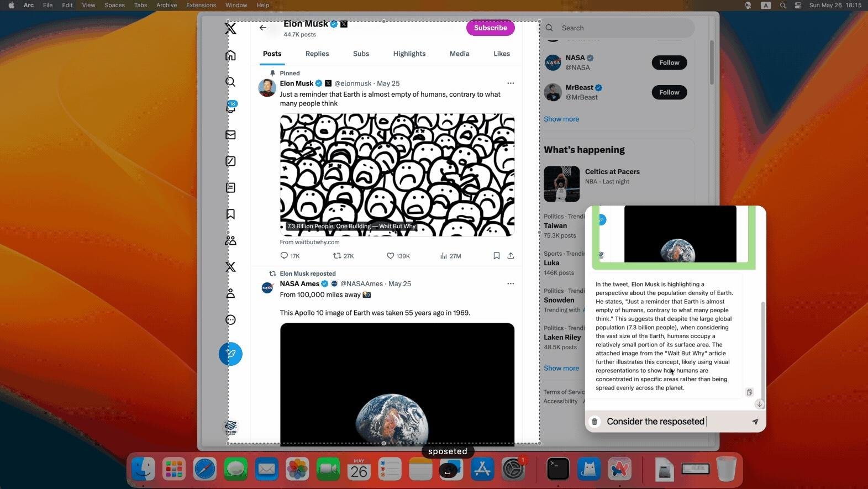This screenshot has height=489, width=868.
Task: Open more options on NASA Ames post
Action: pos(511,283)
